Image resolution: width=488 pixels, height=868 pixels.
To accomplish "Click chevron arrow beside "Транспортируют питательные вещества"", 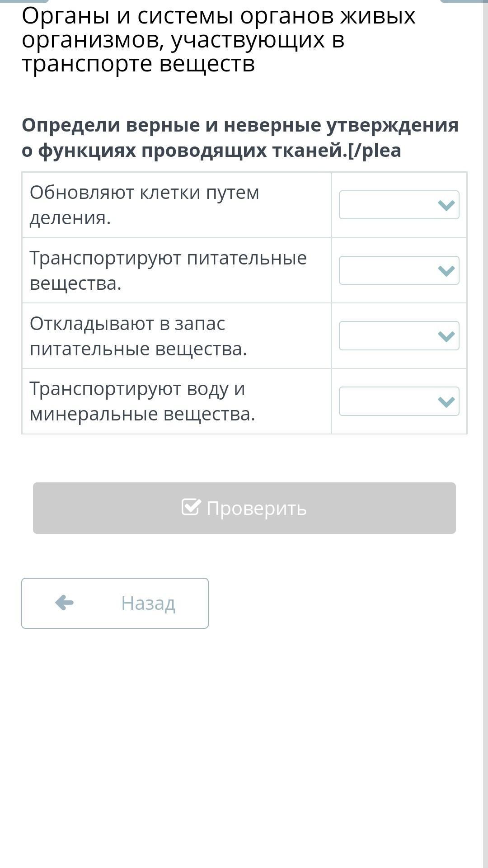I will pos(446,271).
